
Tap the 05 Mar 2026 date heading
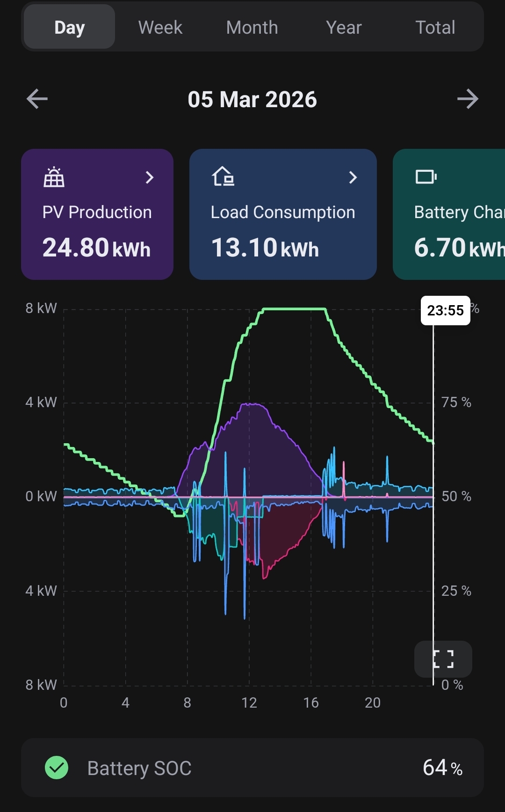252,99
